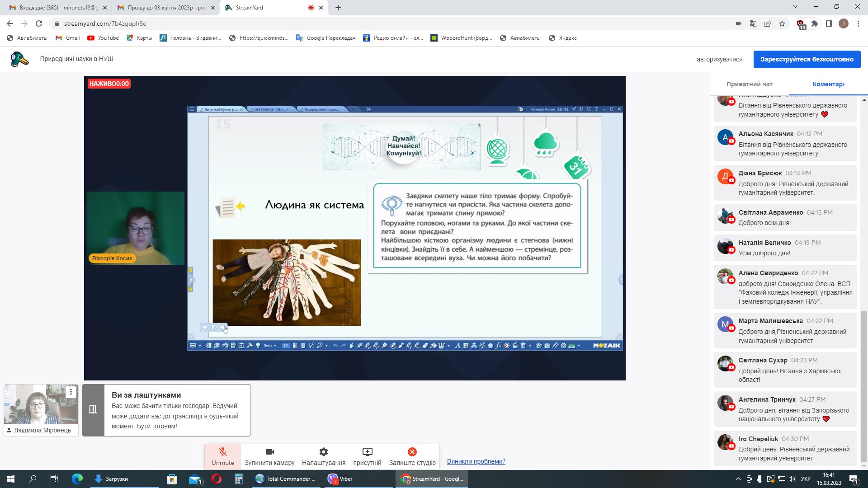Leave the studio with Залиште студію

[x=412, y=457]
